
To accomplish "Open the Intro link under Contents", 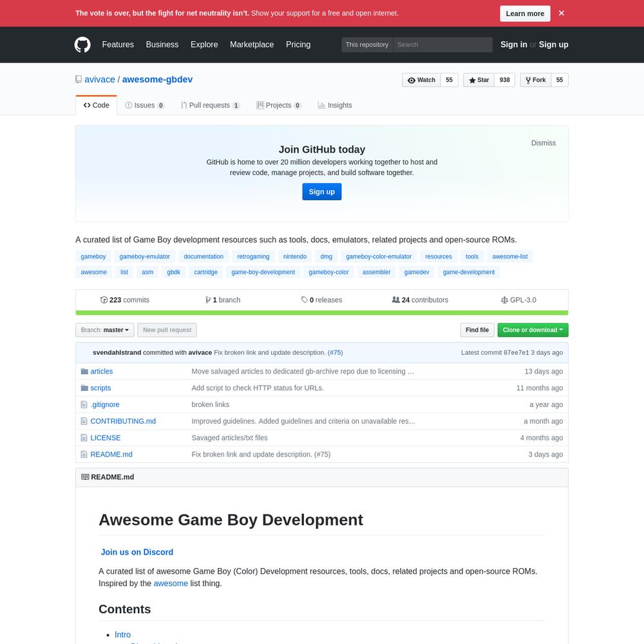I will point(122,634).
